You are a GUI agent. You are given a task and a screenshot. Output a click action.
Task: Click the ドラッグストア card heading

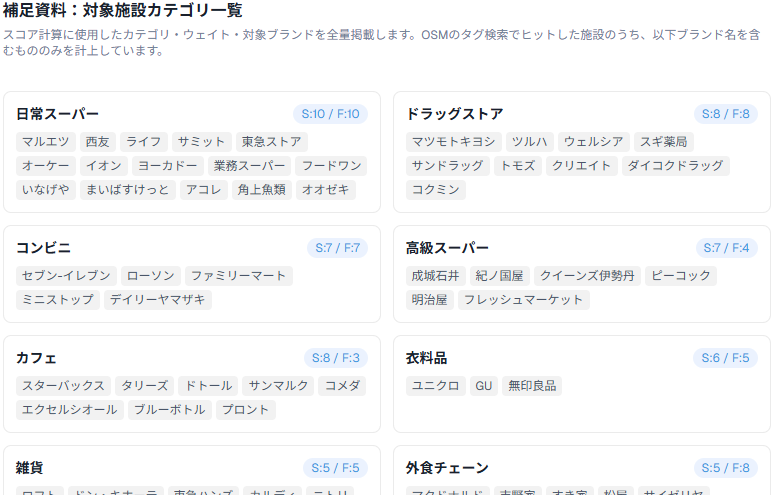pyautogui.click(x=454, y=114)
